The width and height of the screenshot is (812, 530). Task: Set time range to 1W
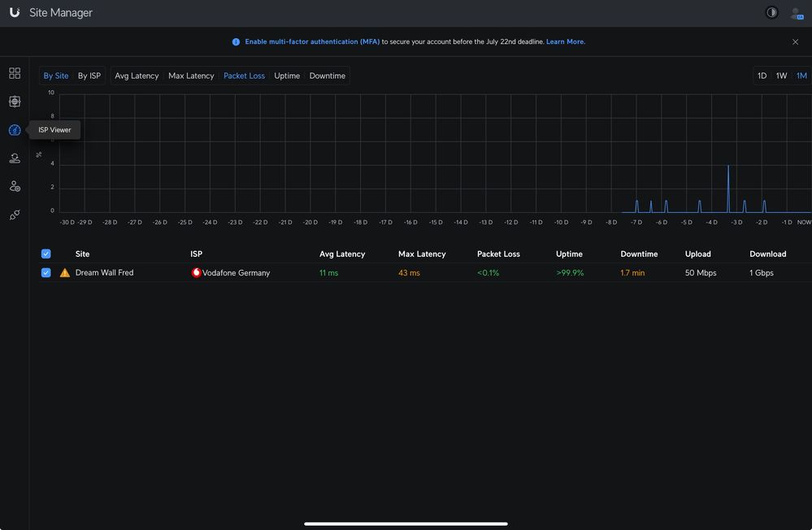pos(781,76)
